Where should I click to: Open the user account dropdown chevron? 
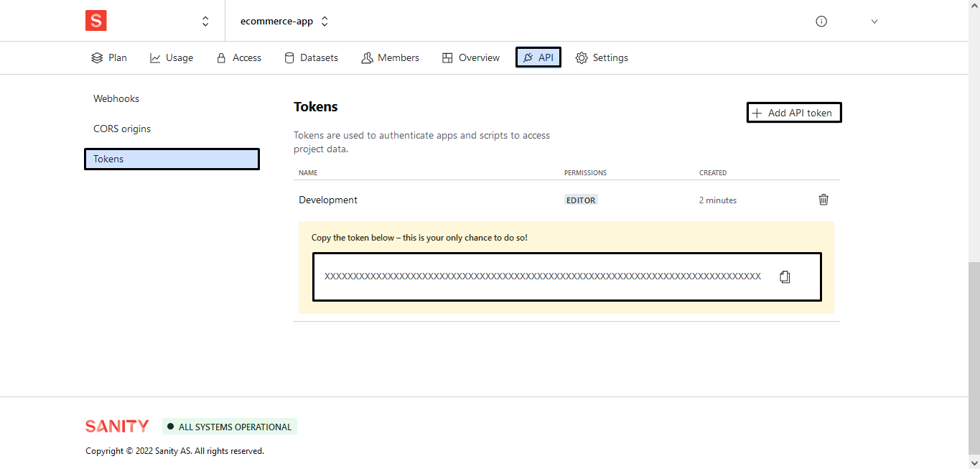tap(874, 22)
